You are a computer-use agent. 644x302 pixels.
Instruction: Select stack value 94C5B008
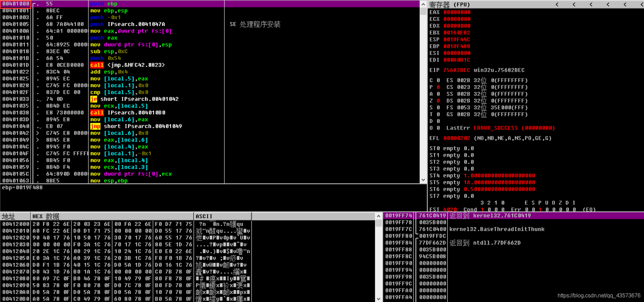pyautogui.click(x=433, y=256)
